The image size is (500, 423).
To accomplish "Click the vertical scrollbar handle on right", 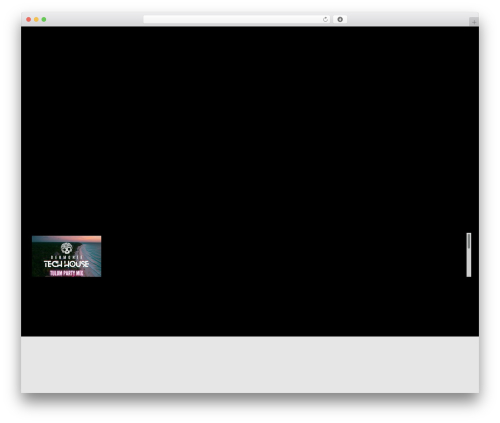I will click(469, 241).
